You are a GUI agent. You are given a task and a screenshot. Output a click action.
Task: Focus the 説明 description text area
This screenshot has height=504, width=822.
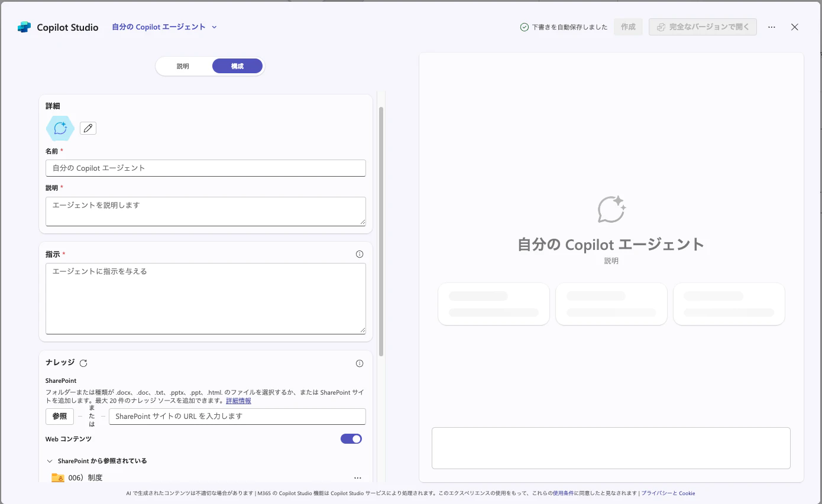pyautogui.click(x=206, y=212)
